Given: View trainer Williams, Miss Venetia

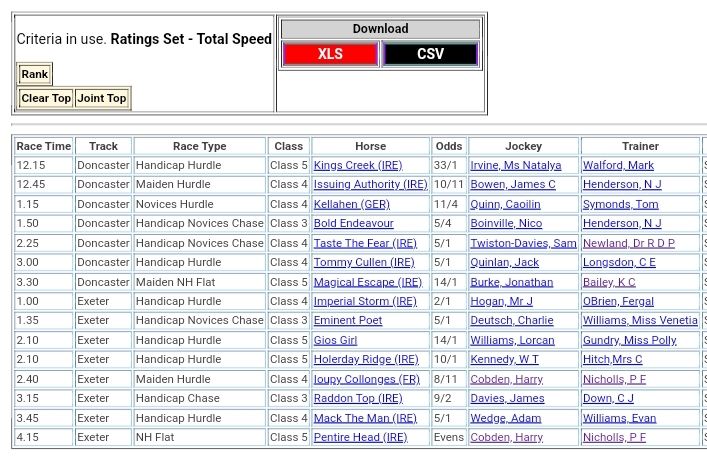Looking at the screenshot, I should (x=640, y=321).
